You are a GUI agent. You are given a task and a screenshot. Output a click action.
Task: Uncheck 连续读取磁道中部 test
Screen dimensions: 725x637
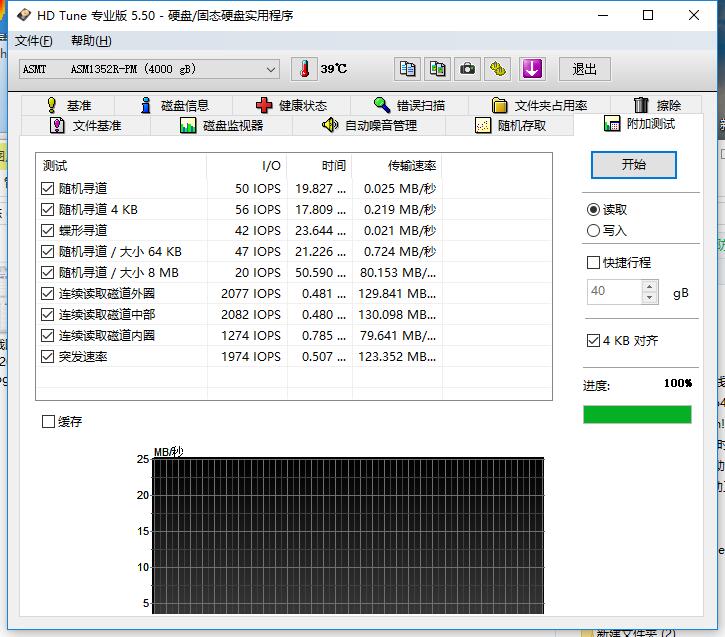(48, 314)
